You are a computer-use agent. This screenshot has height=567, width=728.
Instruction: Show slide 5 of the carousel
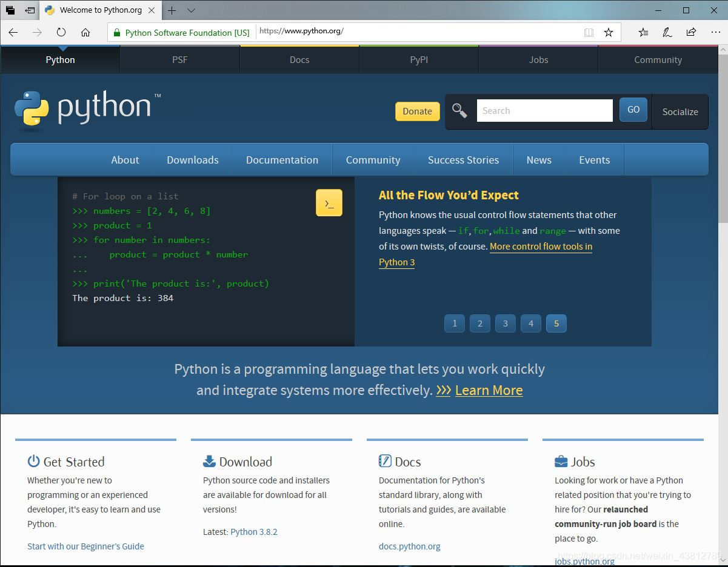[x=556, y=323]
